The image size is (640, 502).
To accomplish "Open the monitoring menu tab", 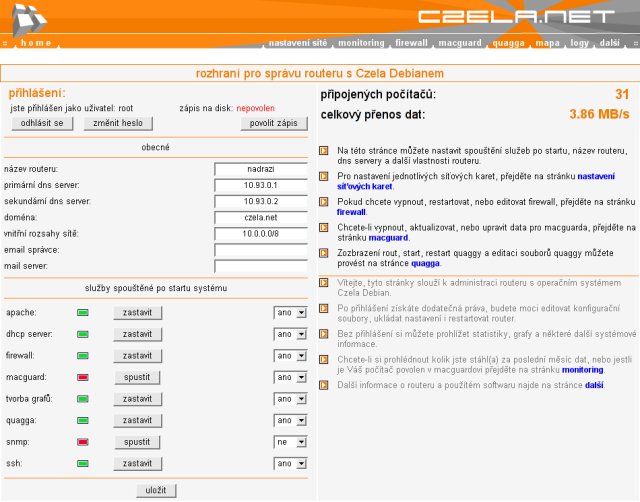I will [x=361, y=44].
